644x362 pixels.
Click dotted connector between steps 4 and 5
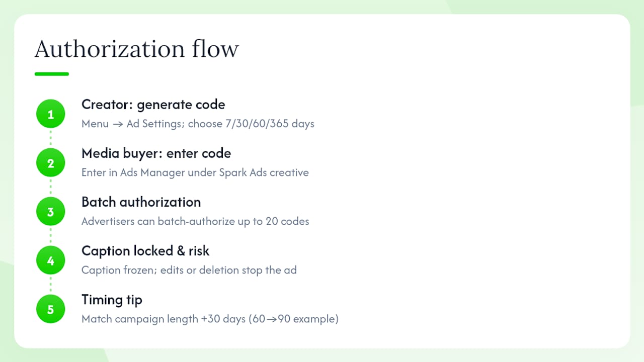pyautogui.click(x=50, y=285)
